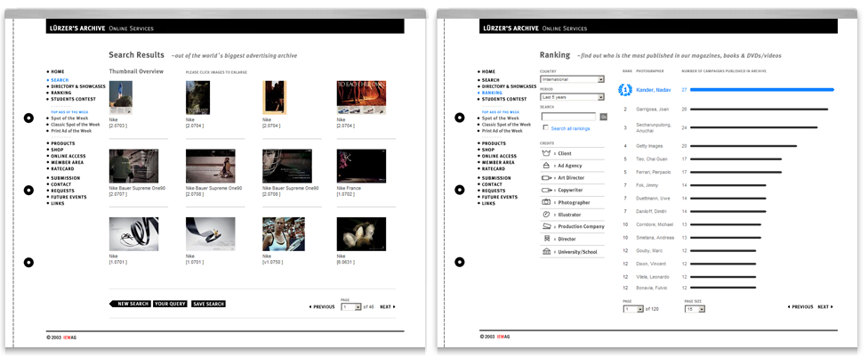Click the Illustrator credit icon
Viewport: 868px width, 358px height.
coord(546,215)
